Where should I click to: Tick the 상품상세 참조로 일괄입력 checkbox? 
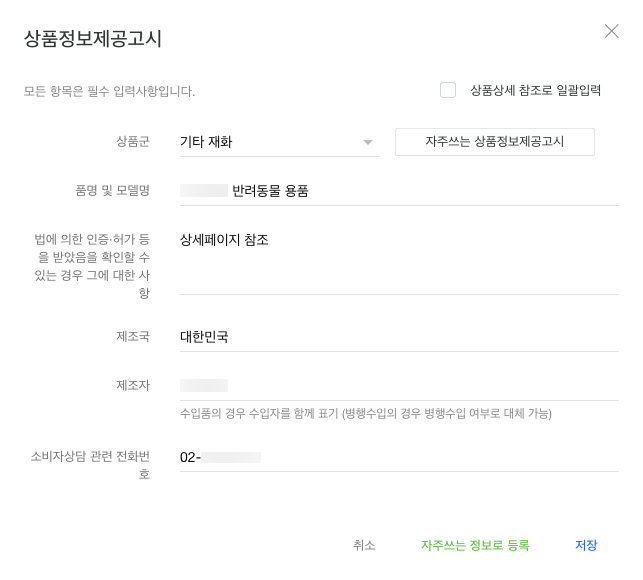point(448,90)
